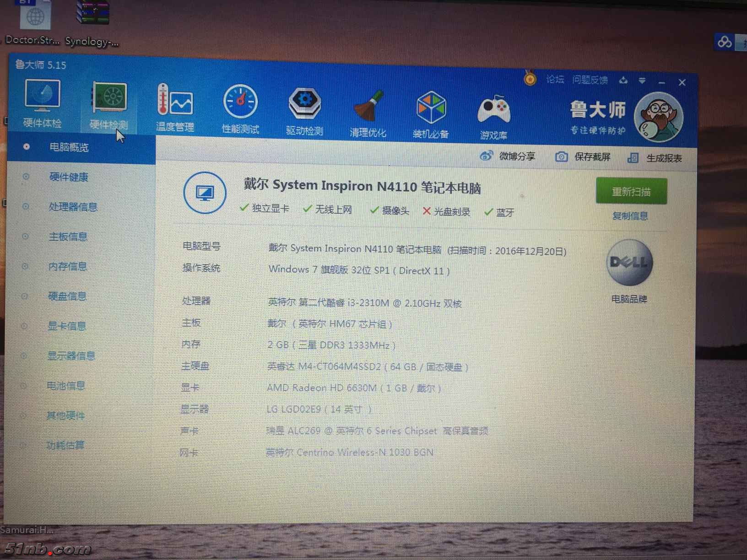Screen dimensions: 747x560
Task: Open 清理优化 cleanup and optimization
Action: coord(368,114)
